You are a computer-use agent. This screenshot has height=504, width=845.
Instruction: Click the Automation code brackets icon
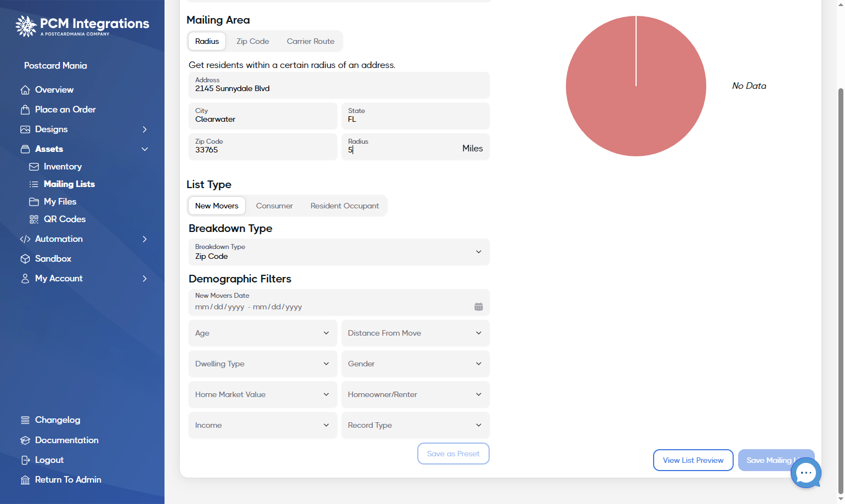click(25, 239)
